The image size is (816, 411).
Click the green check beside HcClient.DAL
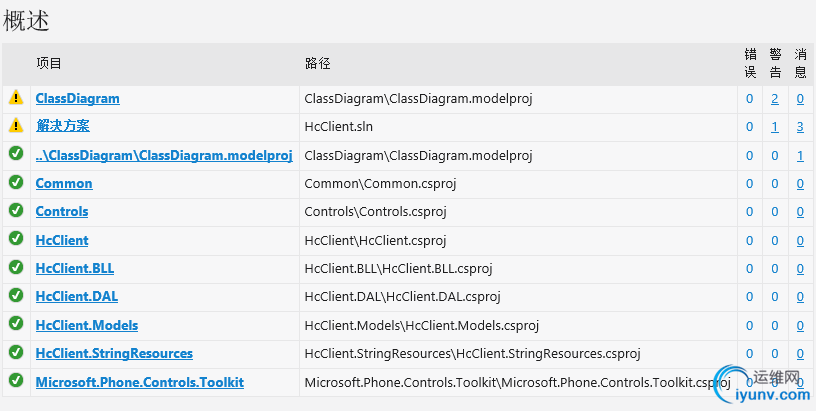coord(15,295)
